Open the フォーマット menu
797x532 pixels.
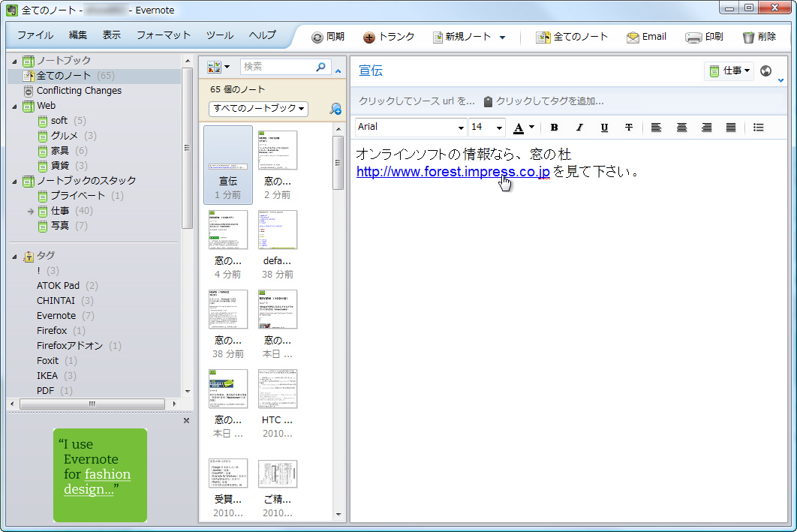163,35
